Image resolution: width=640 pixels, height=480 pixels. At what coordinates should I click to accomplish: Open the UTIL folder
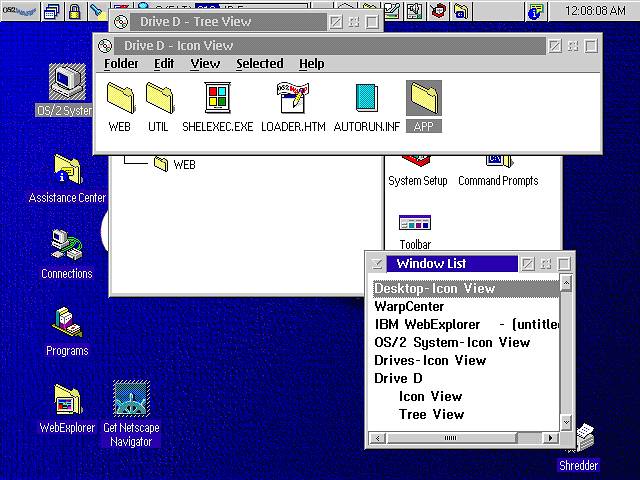[x=159, y=99]
